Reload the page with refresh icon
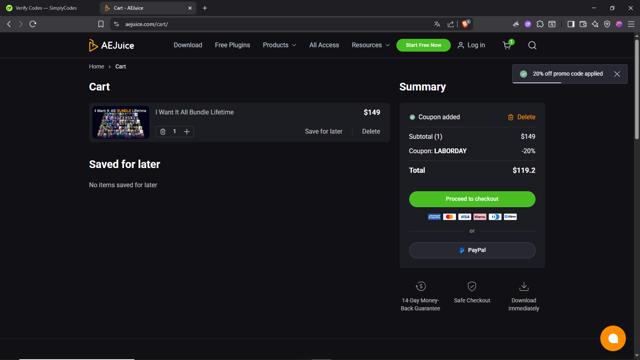640x360 pixels. tap(33, 24)
